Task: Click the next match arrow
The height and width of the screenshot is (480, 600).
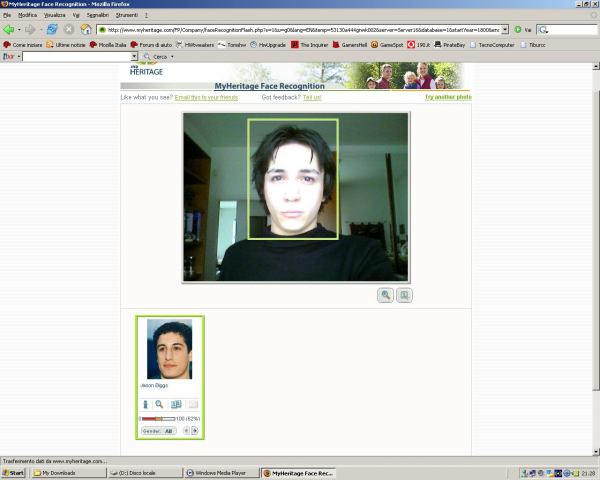Action: pos(195,431)
